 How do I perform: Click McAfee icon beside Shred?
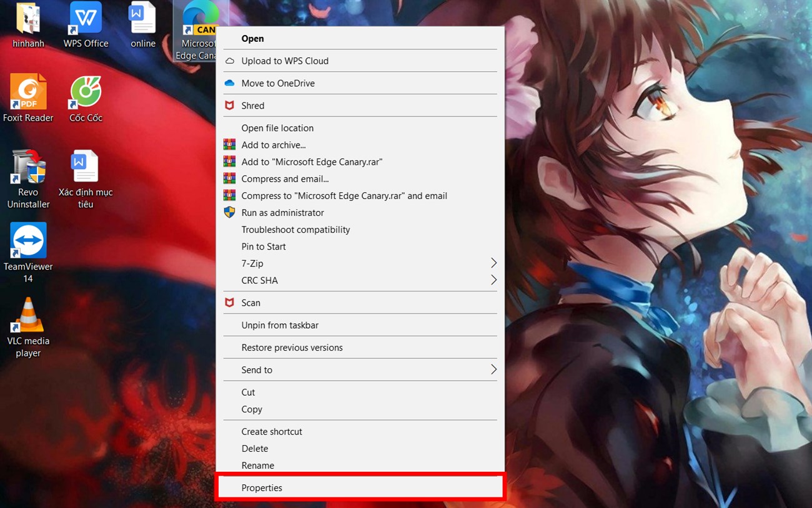[x=229, y=105]
